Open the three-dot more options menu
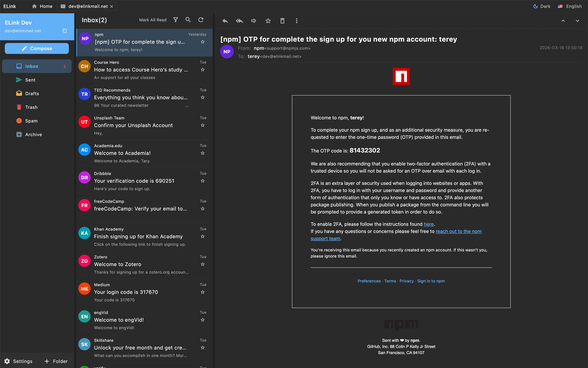Viewport: 588px width, 368px height. (297, 21)
